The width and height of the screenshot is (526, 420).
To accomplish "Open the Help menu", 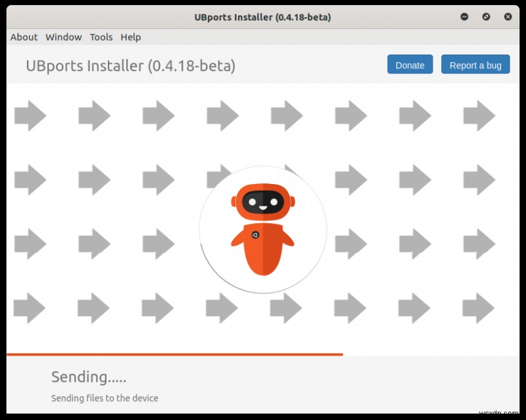I will [x=130, y=37].
